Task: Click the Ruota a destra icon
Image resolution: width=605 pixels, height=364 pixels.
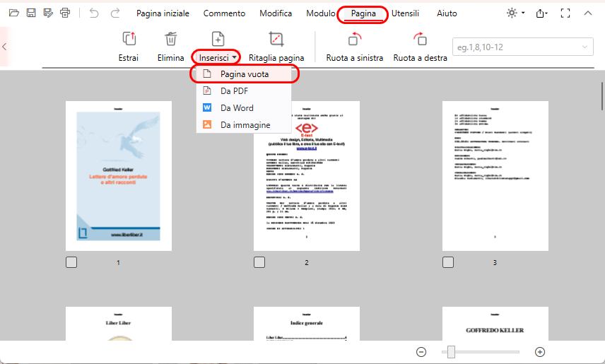Action: (421, 39)
